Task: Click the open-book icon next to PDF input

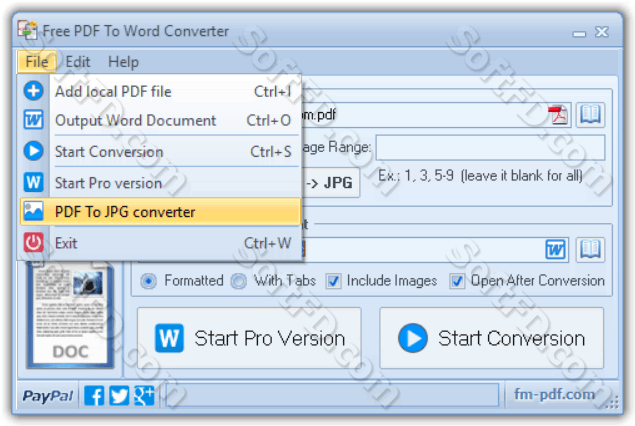Action: [590, 115]
